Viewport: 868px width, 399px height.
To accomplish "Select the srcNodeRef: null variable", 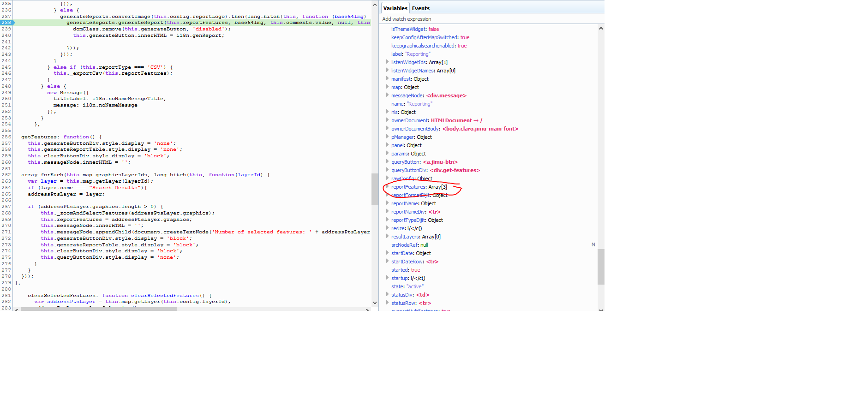I will pos(409,245).
